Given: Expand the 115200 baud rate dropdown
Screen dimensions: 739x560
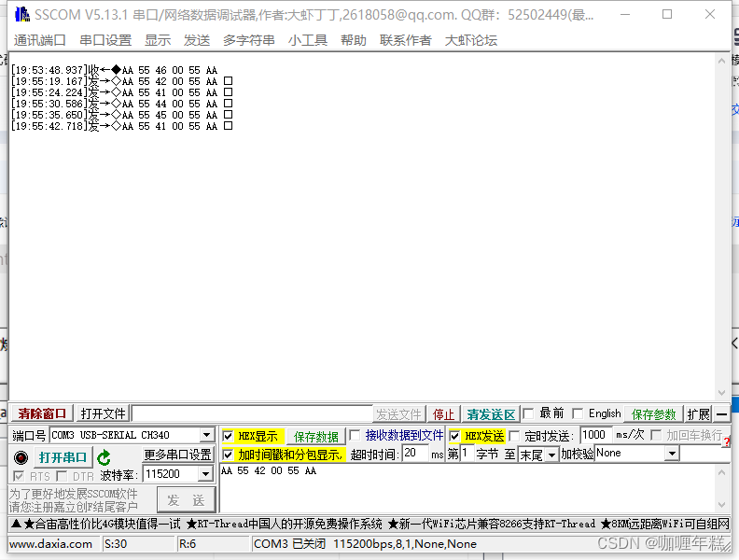Looking at the screenshot, I should [x=205, y=474].
